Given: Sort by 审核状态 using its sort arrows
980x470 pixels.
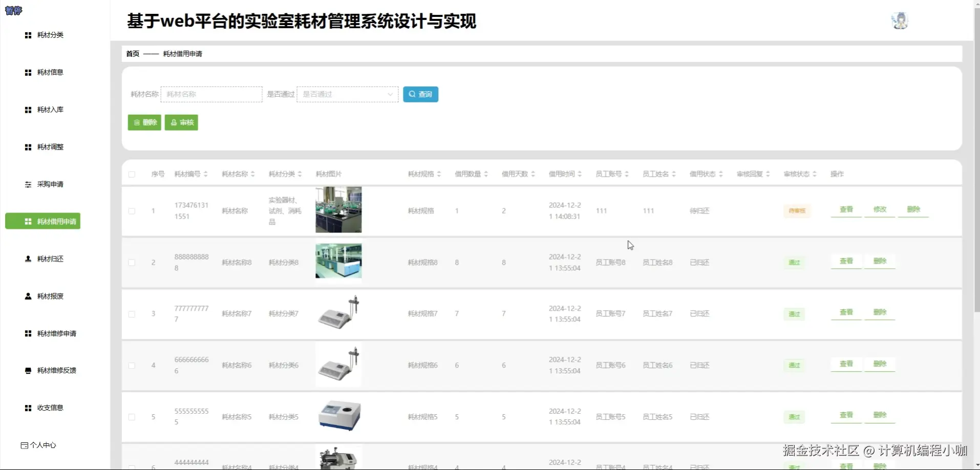Looking at the screenshot, I should pos(815,174).
